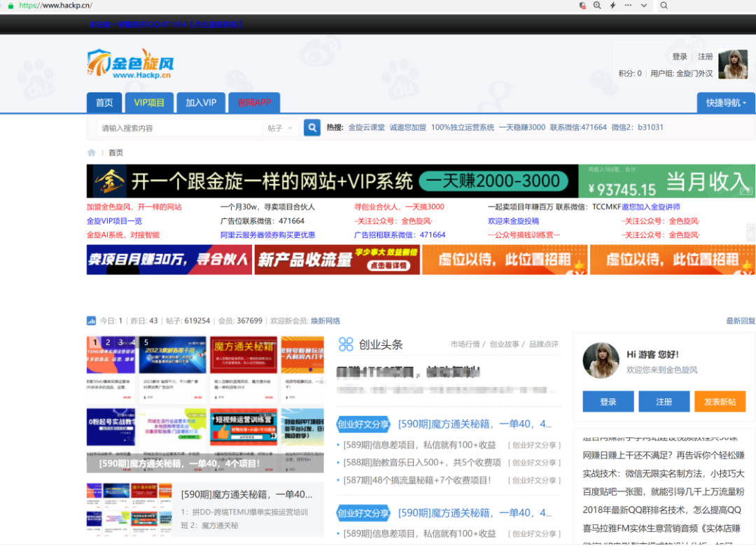Click sidebar post 网赚日赚上千还不满足
This screenshot has height=546, width=756.
point(664,455)
